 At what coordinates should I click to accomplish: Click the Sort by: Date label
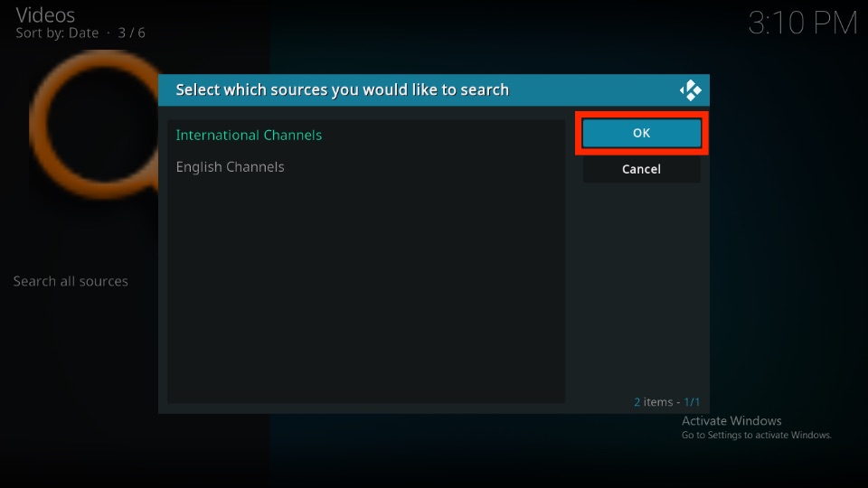coord(57,33)
